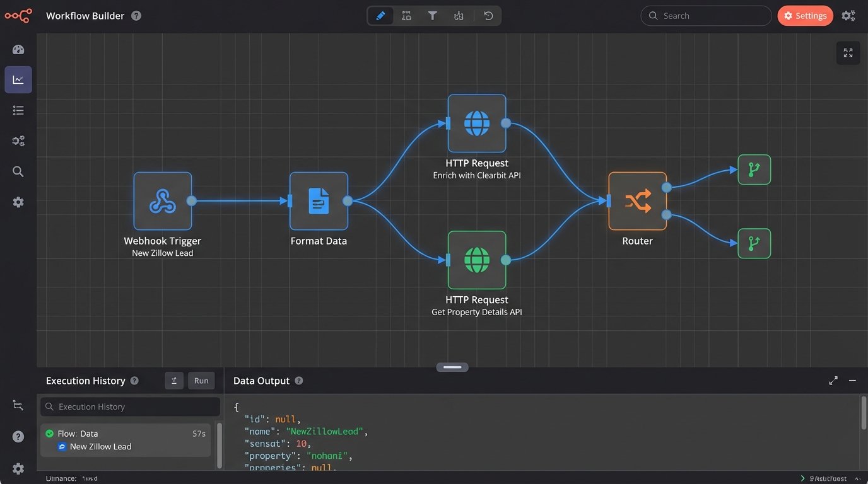Click the panel resize handle above Data Output
The height and width of the screenshot is (484, 868).
[x=452, y=367]
